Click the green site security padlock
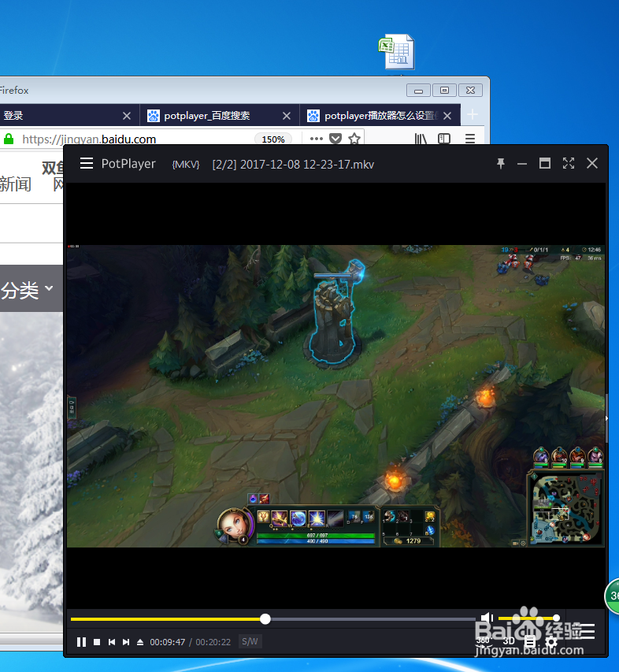 click(9, 139)
